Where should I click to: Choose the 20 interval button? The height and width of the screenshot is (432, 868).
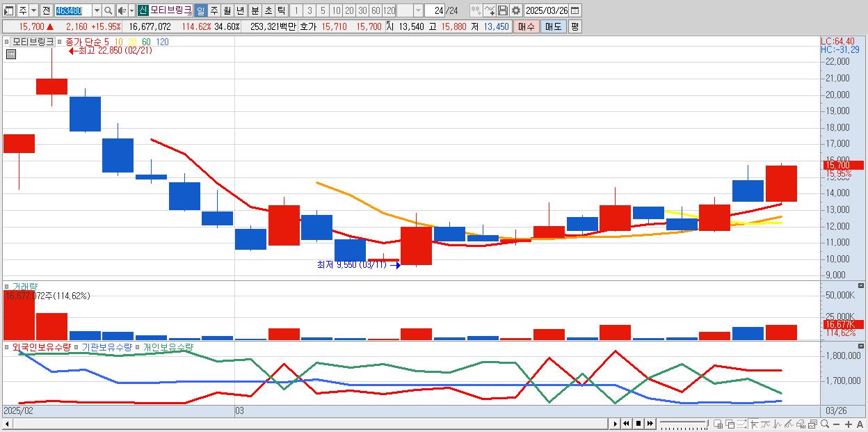coord(349,10)
